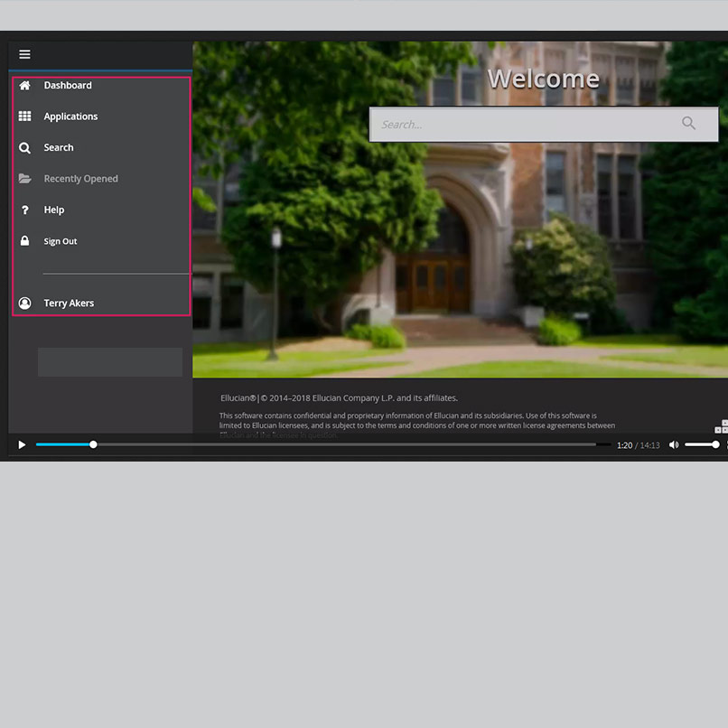
Task: Click the Sign Out text link
Action: (x=61, y=241)
